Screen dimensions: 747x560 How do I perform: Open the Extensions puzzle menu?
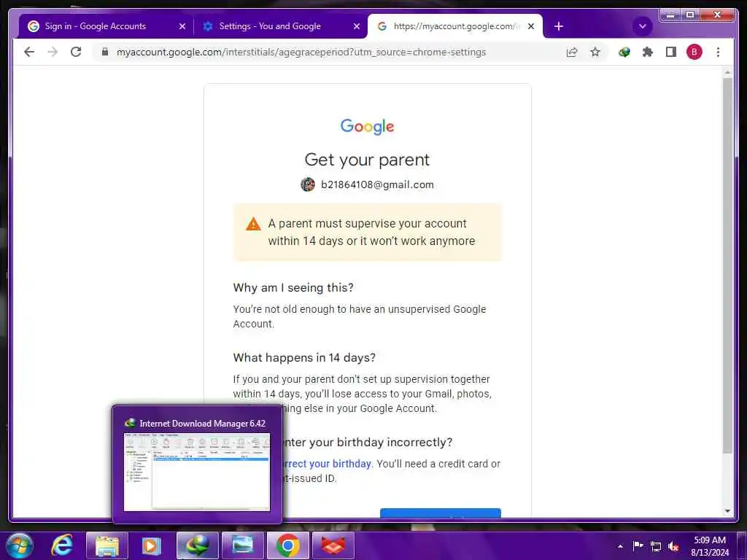click(648, 52)
